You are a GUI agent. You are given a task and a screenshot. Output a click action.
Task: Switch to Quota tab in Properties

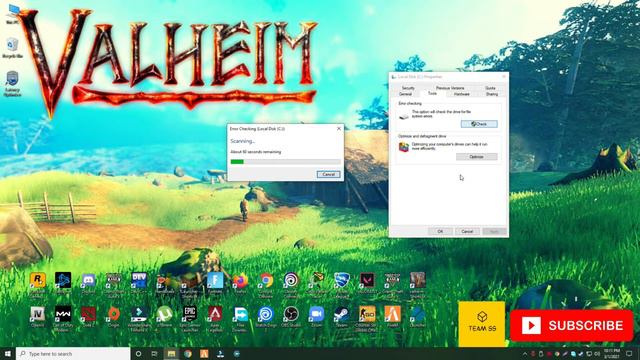coord(490,88)
